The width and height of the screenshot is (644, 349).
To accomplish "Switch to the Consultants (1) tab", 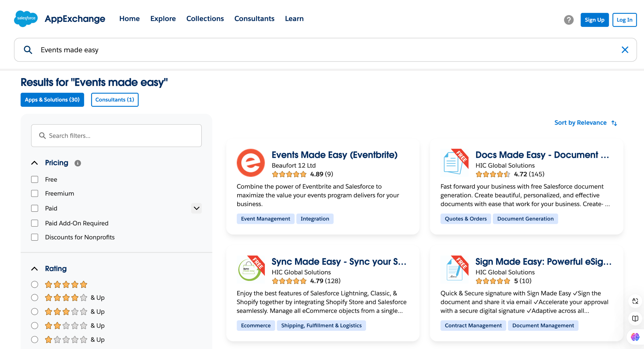I will (x=115, y=100).
